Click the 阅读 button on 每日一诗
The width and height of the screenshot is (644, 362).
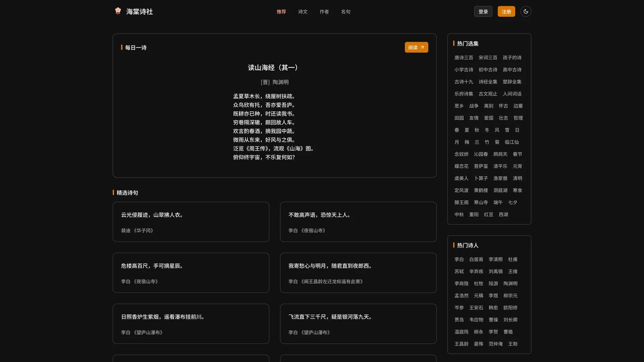416,47
